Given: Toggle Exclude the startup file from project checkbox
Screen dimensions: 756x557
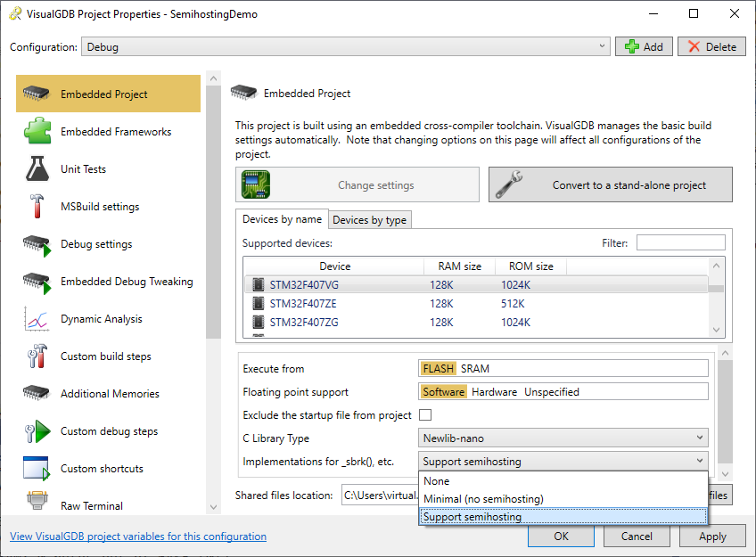Looking at the screenshot, I should click(425, 415).
